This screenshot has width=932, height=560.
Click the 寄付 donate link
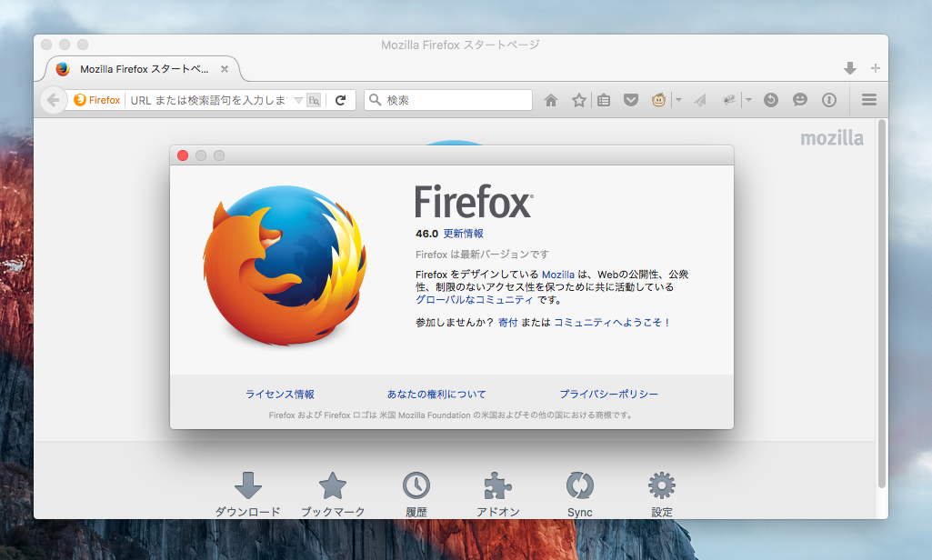508,322
